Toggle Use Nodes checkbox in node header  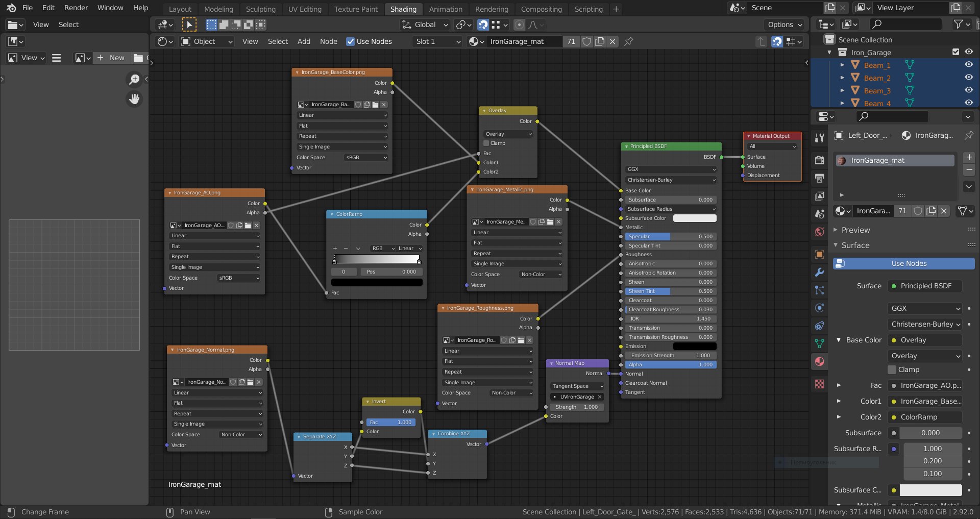[350, 41]
